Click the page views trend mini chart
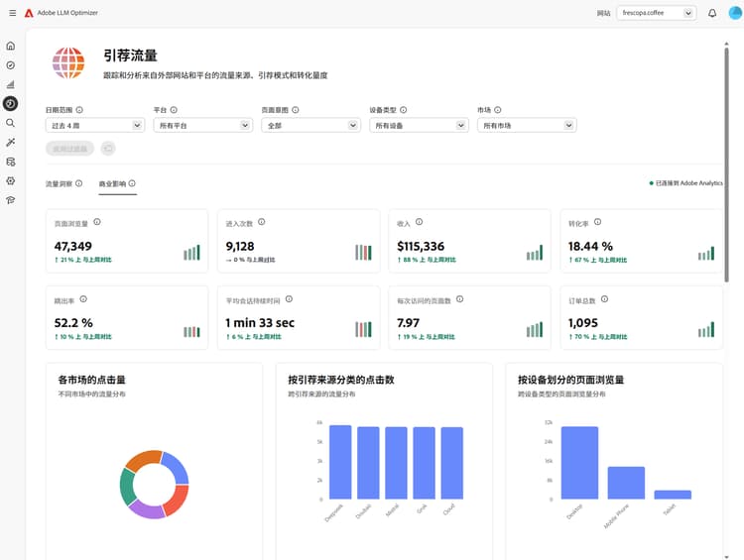Screen dimensions: 744x560 coord(191,253)
